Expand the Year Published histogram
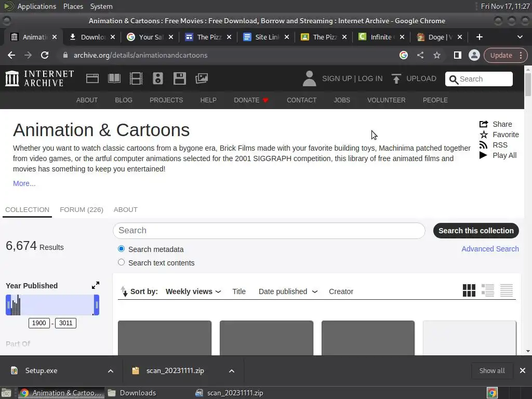Screen dimensions: 532x399 click(x=96, y=285)
